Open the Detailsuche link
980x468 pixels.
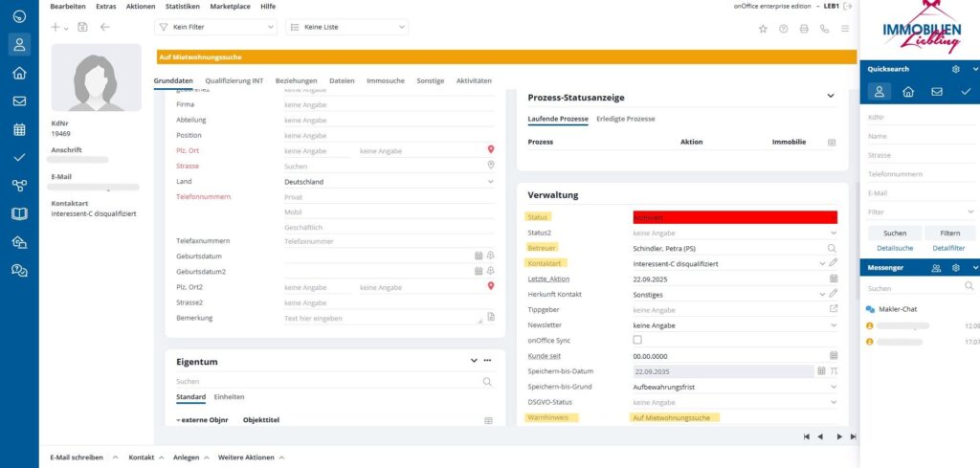(x=895, y=248)
